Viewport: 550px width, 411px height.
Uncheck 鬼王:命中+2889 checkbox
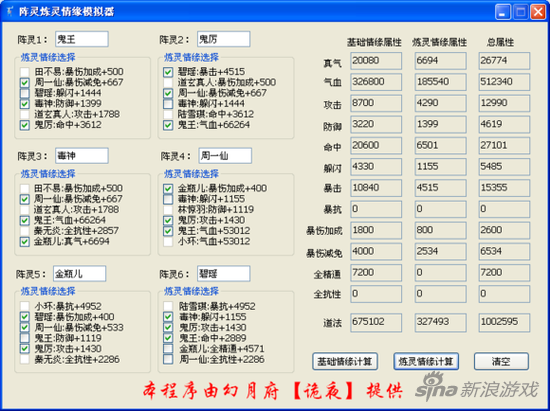click(168, 338)
